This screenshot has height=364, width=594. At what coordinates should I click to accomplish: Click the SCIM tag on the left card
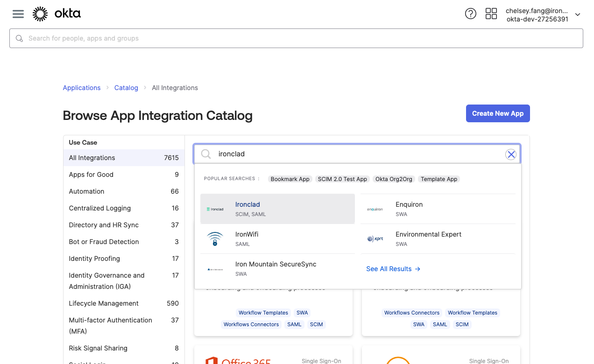click(x=317, y=324)
